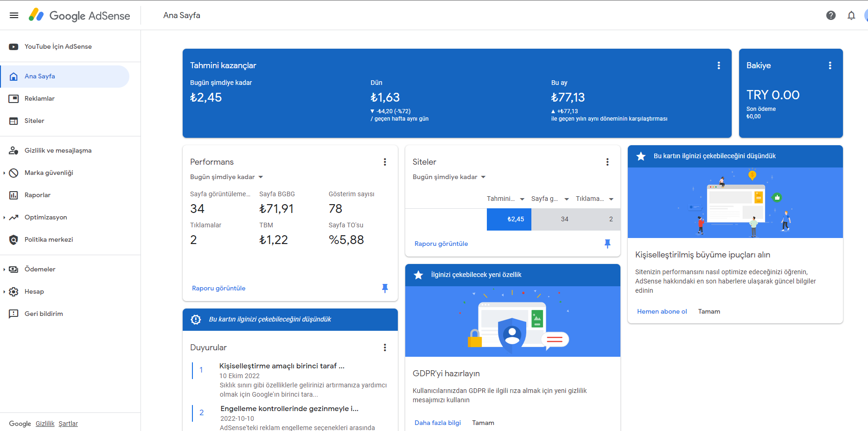Open the hamburger main menu

14,15
